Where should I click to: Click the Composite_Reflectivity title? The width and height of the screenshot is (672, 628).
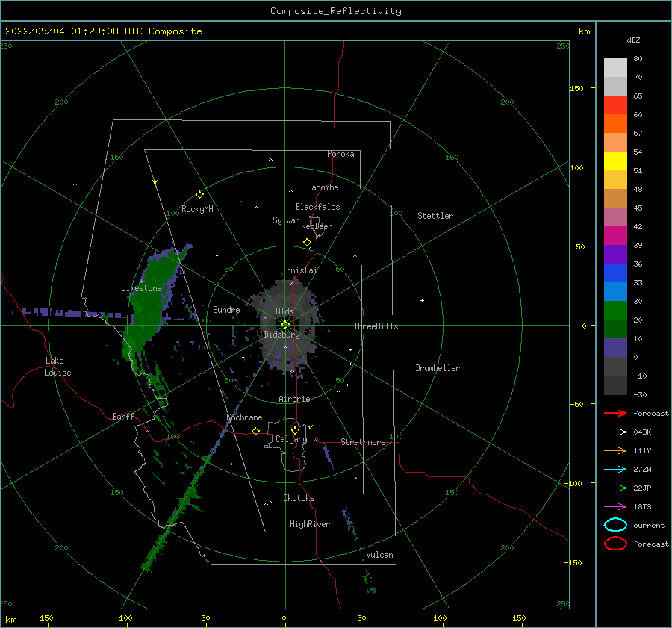[x=336, y=11]
